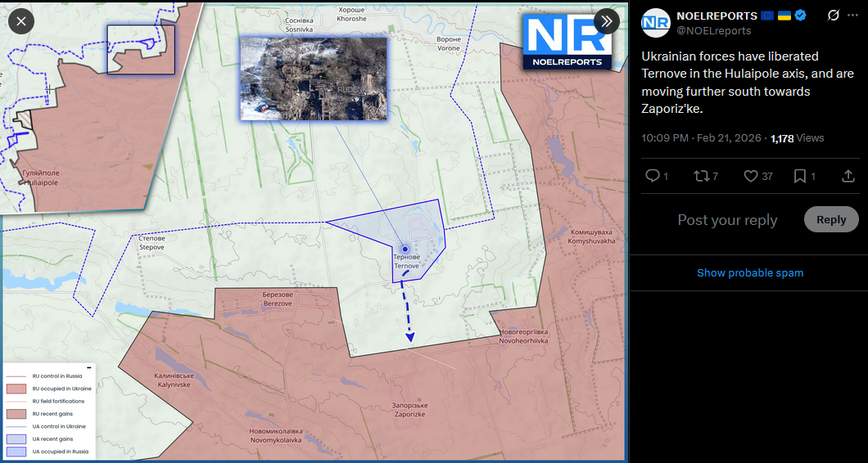Bookmark the post icon
This screenshot has width=868, height=463.
(800, 176)
